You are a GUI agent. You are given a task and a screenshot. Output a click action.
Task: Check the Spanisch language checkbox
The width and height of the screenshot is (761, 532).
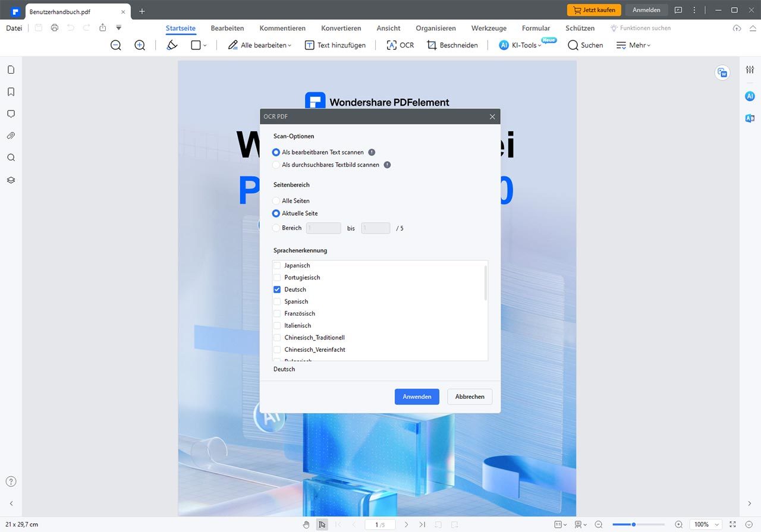(276, 301)
